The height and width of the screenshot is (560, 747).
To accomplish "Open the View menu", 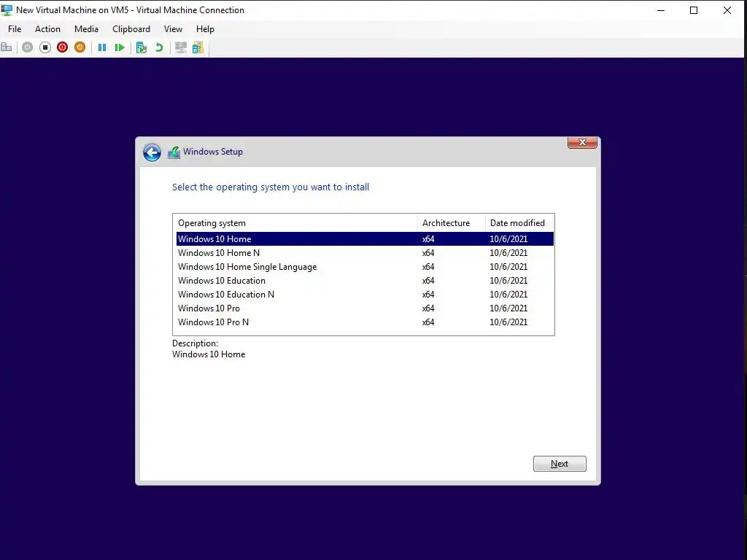I will 174,29.
